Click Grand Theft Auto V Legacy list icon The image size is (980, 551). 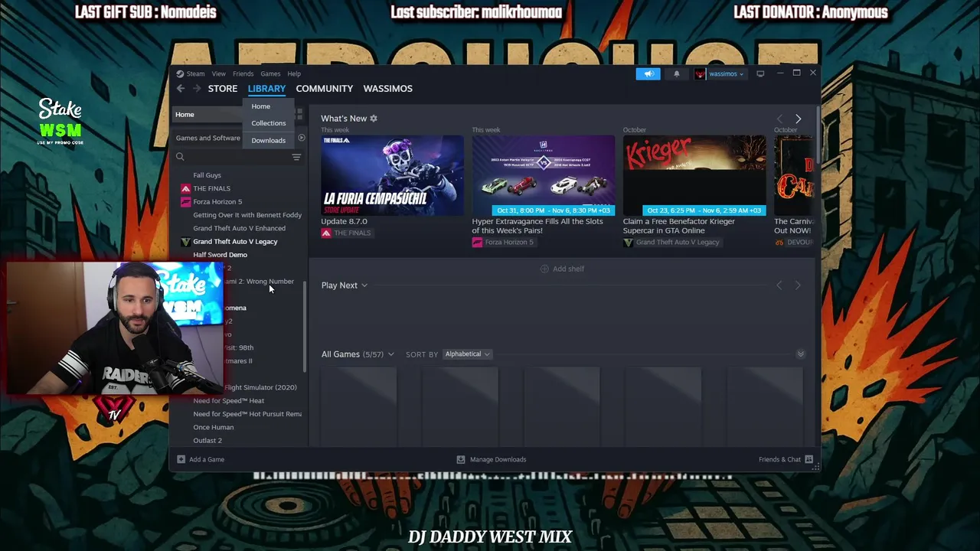185,242
